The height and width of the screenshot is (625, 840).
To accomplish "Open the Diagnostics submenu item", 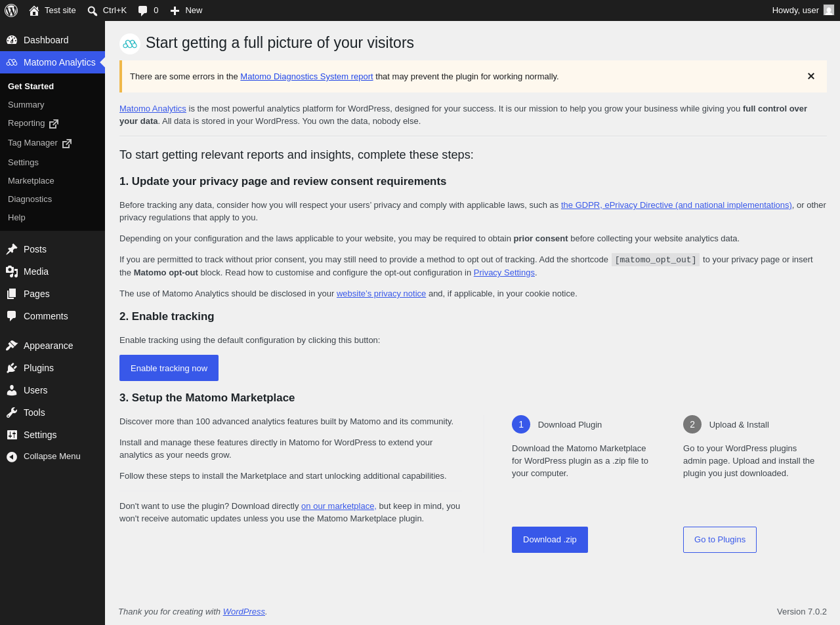I will point(30,199).
